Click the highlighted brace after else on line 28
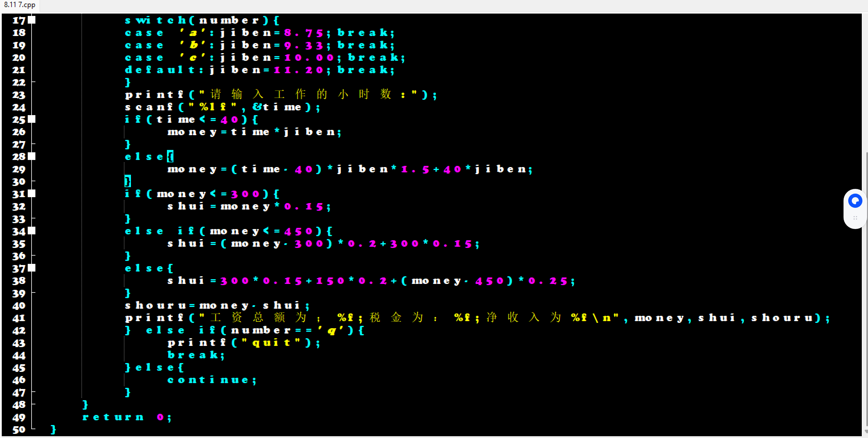 pos(170,156)
